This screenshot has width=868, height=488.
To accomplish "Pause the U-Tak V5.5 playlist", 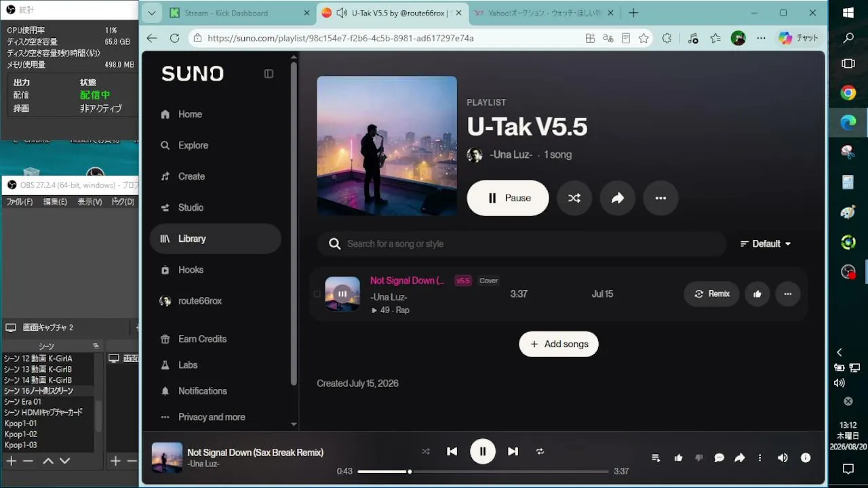I will tap(508, 198).
